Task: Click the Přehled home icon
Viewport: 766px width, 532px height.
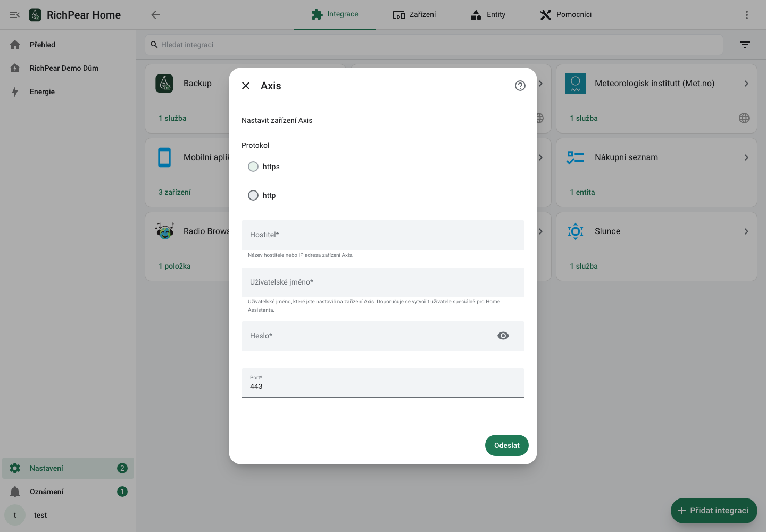Action: [15, 45]
